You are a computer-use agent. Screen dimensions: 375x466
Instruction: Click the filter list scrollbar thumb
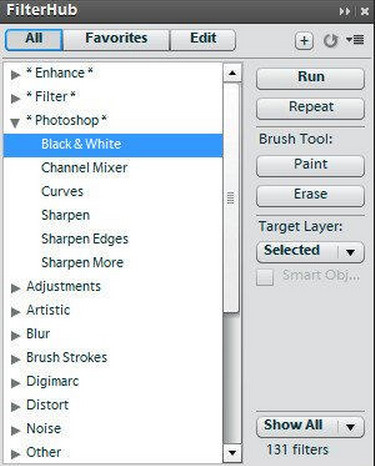(231, 198)
